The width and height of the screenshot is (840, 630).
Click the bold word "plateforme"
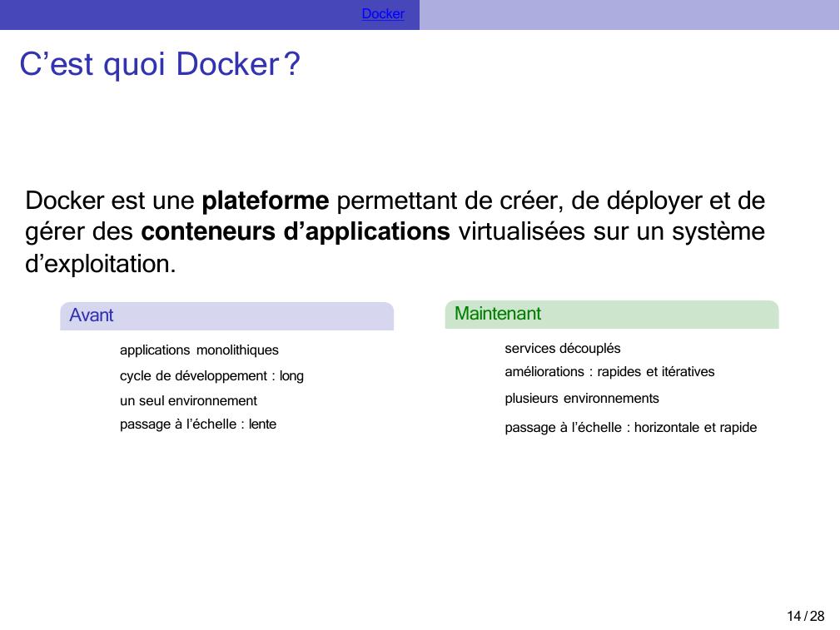pyautogui.click(x=266, y=201)
